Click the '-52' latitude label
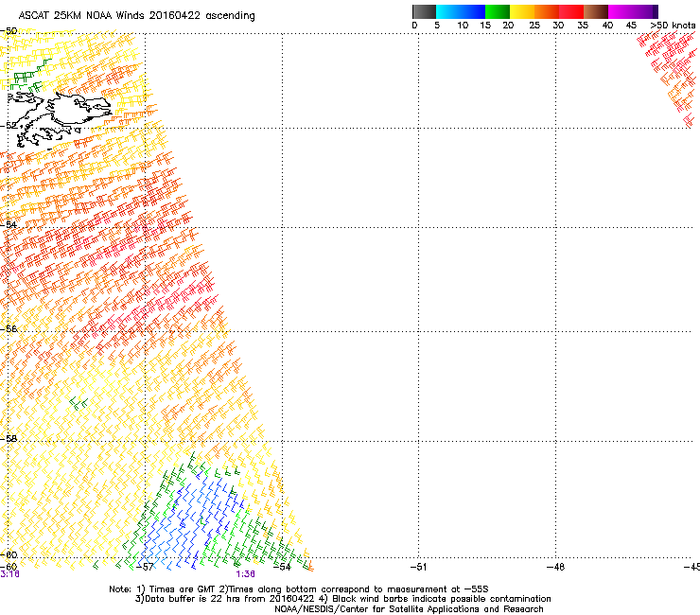 [x=9, y=126]
